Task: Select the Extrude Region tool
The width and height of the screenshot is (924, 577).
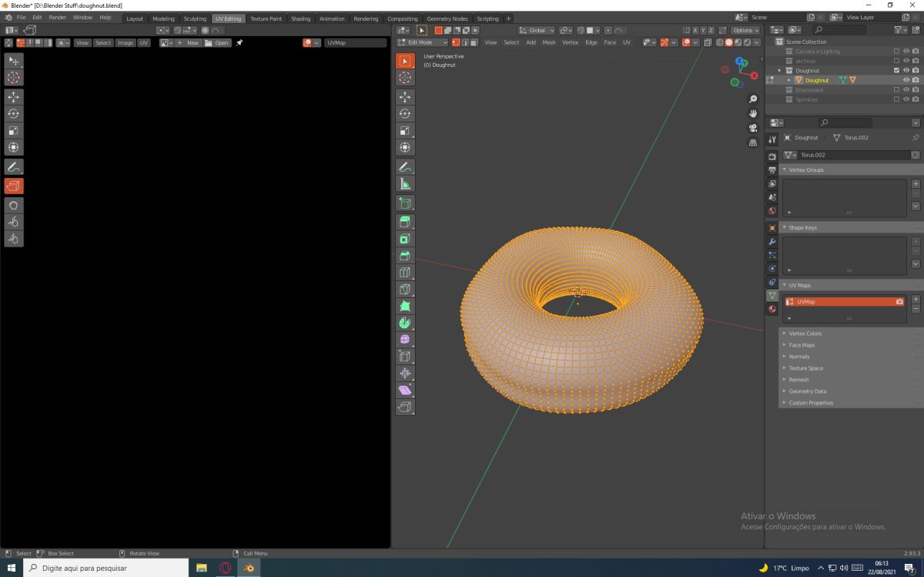Action: coord(405,223)
